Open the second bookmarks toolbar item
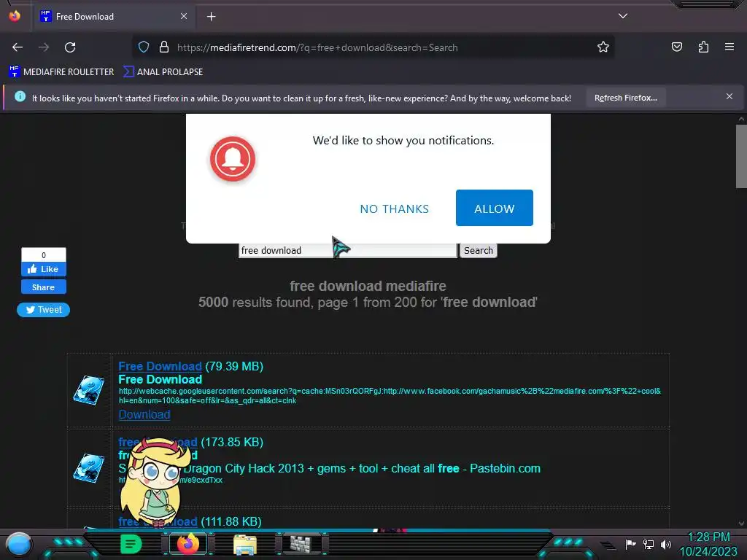 [x=163, y=72]
